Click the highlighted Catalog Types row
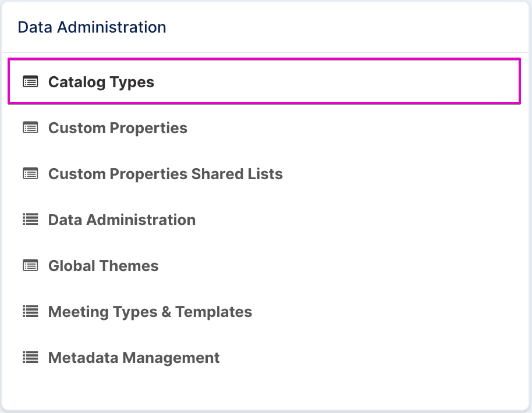This screenshot has width=532, height=413. [x=264, y=81]
